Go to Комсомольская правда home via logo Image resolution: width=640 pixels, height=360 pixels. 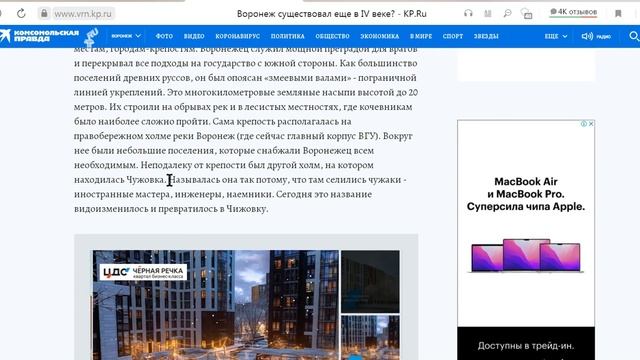point(40,36)
